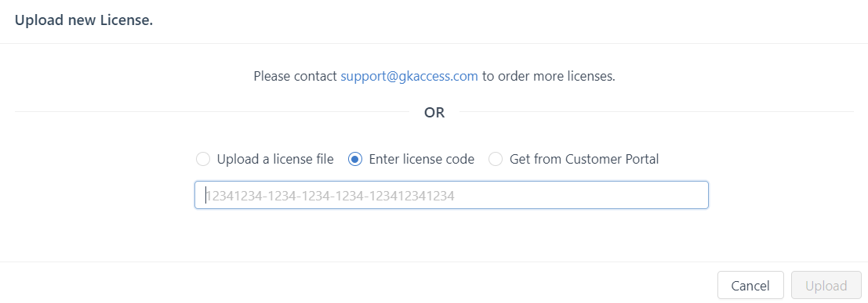Click the 12341234-1234 placeholder text in the field

tap(330, 195)
